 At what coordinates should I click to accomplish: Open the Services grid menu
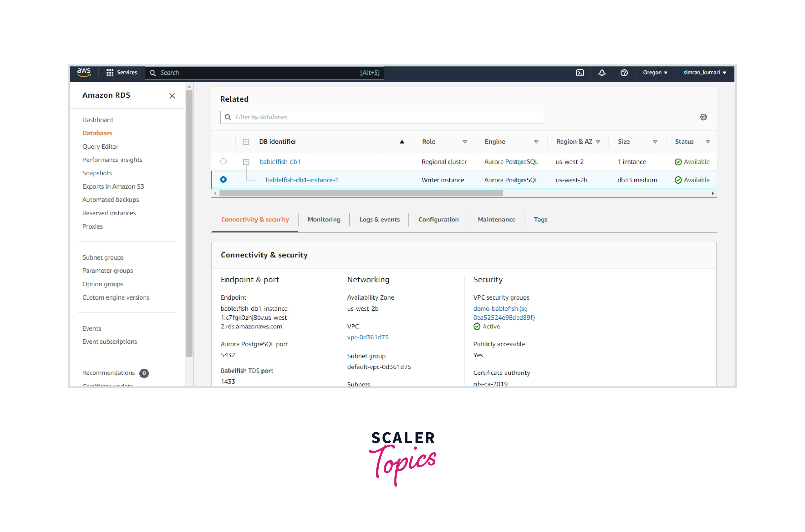click(121, 73)
